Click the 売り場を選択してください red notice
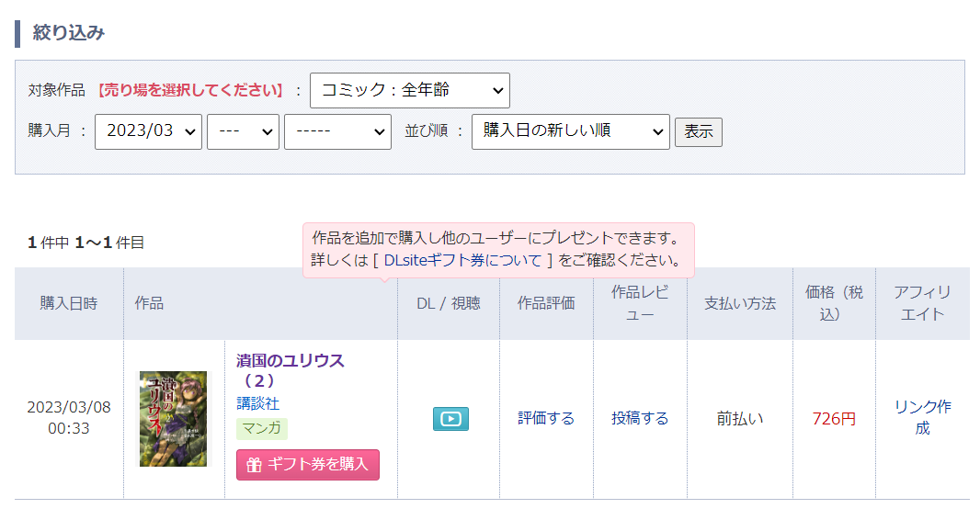Image resolution: width=980 pixels, height=520 pixels. [190, 91]
